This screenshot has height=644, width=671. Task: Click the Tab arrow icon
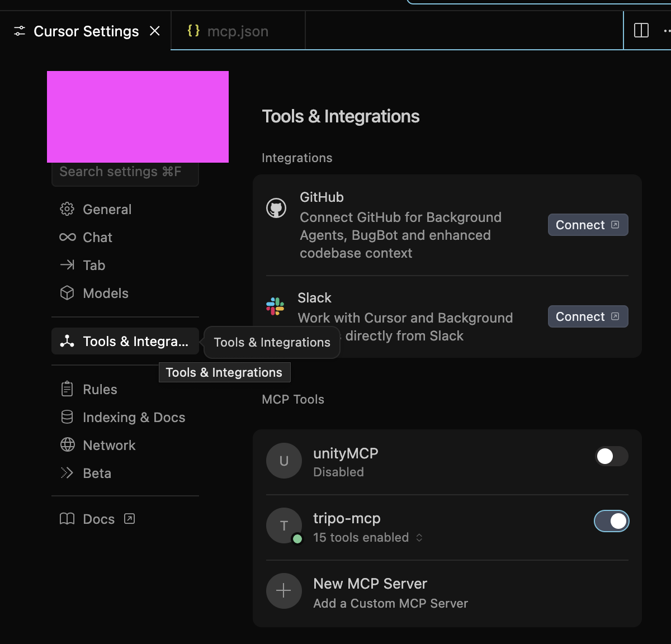67,265
